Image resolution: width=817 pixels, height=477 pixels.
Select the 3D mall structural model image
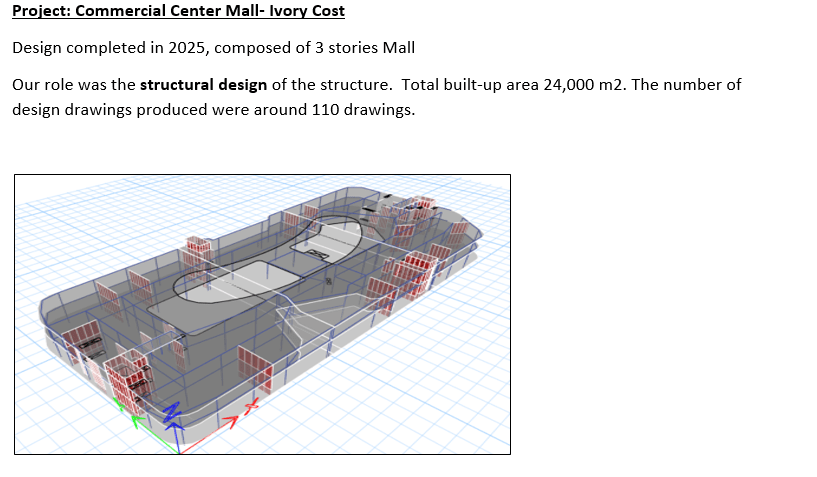tap(262, 314)
